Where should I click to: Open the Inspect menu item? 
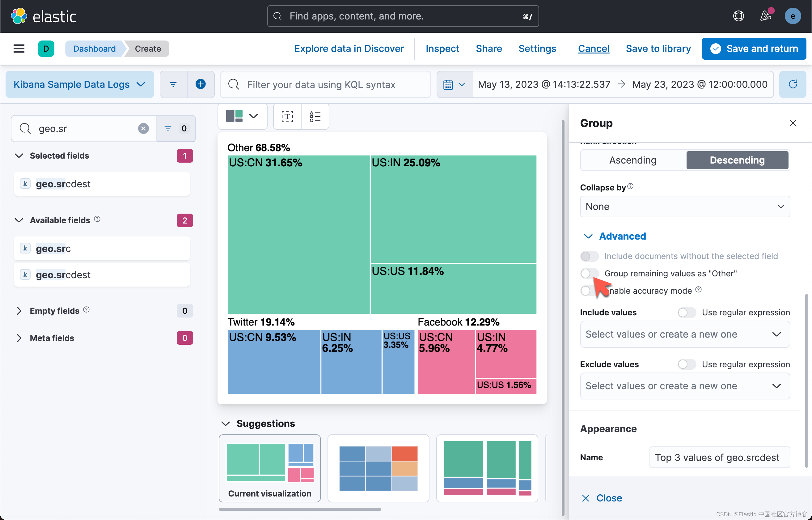click(442, 49)
